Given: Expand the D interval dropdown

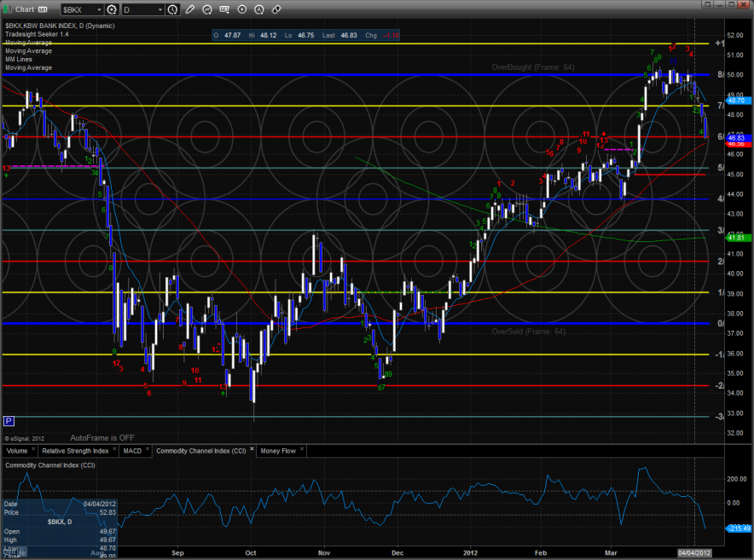Looking at the screenshot, I should click(160, 9).
